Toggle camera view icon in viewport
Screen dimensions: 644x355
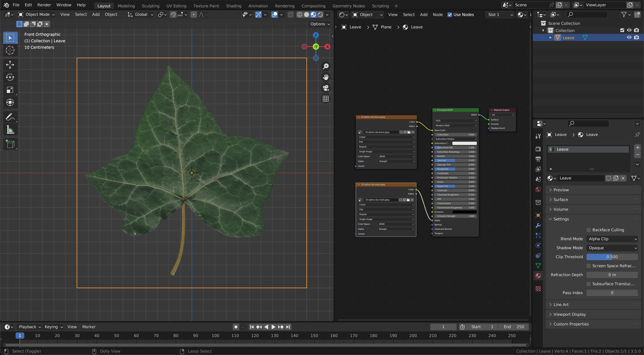click(325, 88)
